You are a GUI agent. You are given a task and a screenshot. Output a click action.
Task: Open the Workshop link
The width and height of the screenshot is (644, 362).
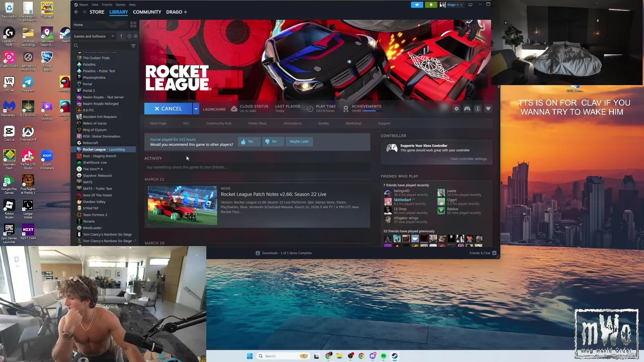(x=353, y=123)
